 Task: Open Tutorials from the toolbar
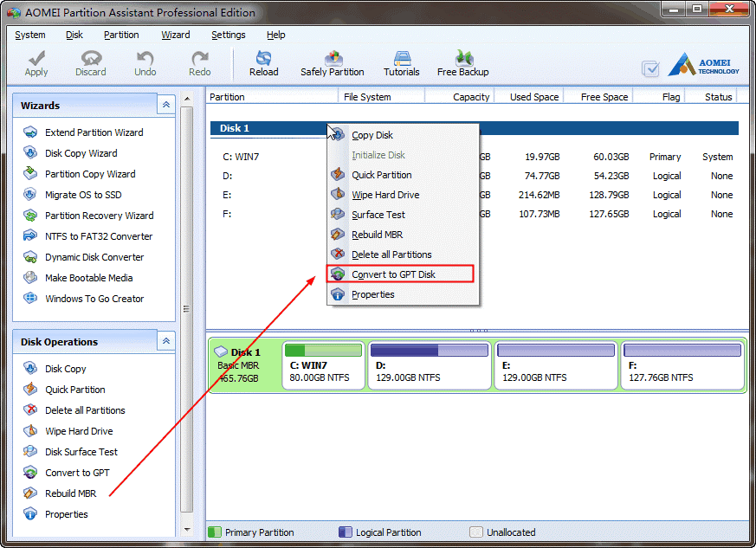pyautogui.click(x=402, y=63)
